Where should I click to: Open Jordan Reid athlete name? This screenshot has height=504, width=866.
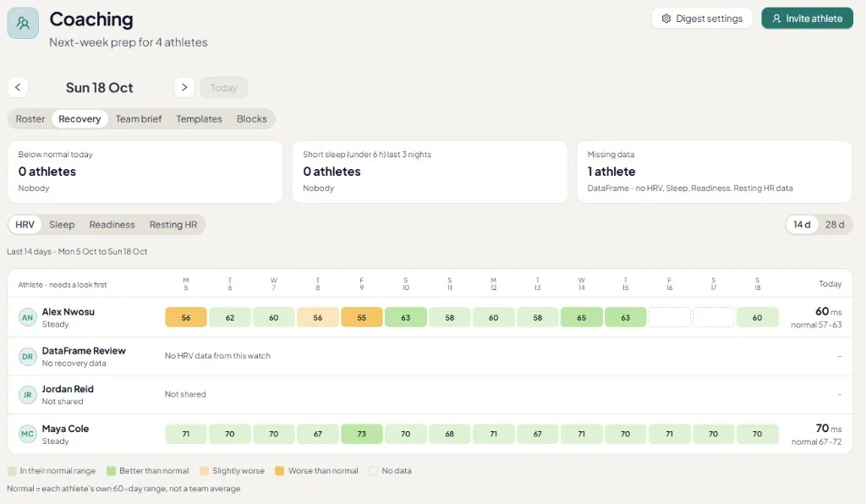68,389
